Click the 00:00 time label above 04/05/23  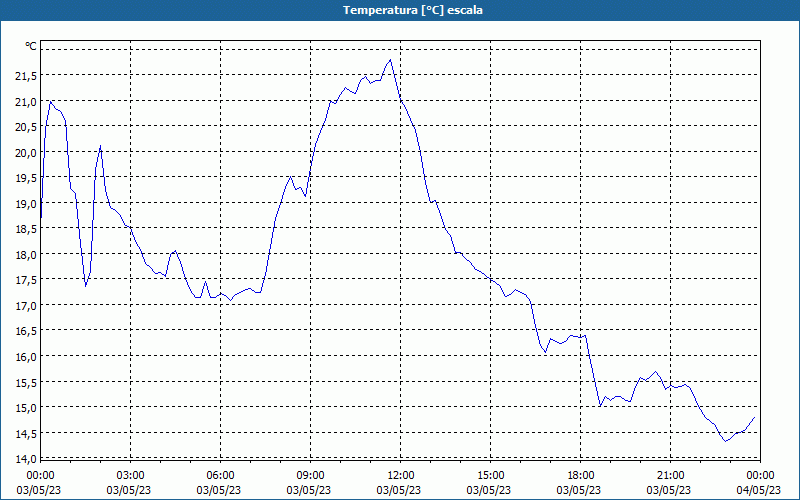click(x=760, y=476)
